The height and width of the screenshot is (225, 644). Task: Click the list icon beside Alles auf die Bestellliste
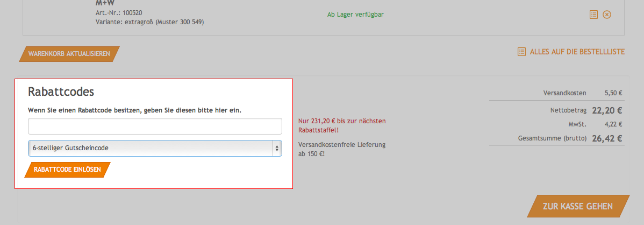pyautogui.click(x=521, y=52)
